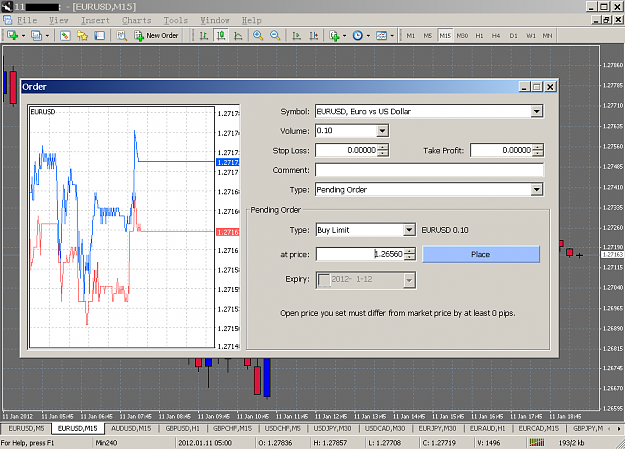The image size is (625, 449).
Task: Click the Zoom Out magnifier icon
Action: 275,35
